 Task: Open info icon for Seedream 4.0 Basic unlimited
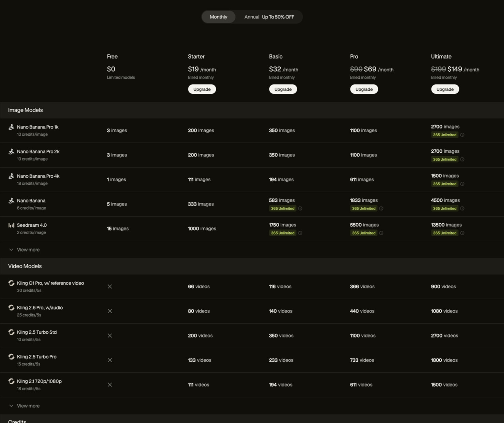[300, 233]
